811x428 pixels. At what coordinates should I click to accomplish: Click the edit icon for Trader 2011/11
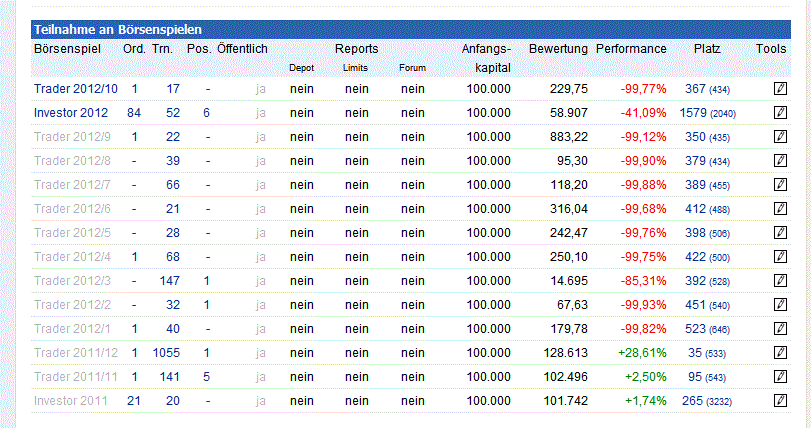point(781,377)
